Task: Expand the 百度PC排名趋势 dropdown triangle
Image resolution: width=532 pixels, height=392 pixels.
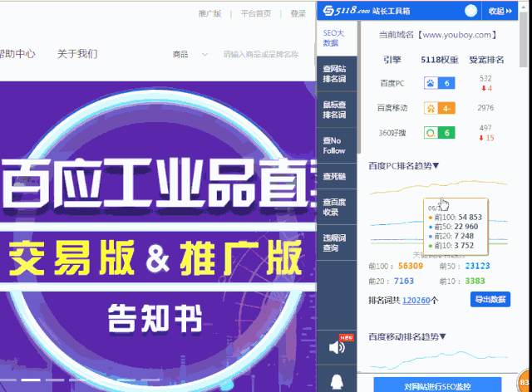Action: 436,165
